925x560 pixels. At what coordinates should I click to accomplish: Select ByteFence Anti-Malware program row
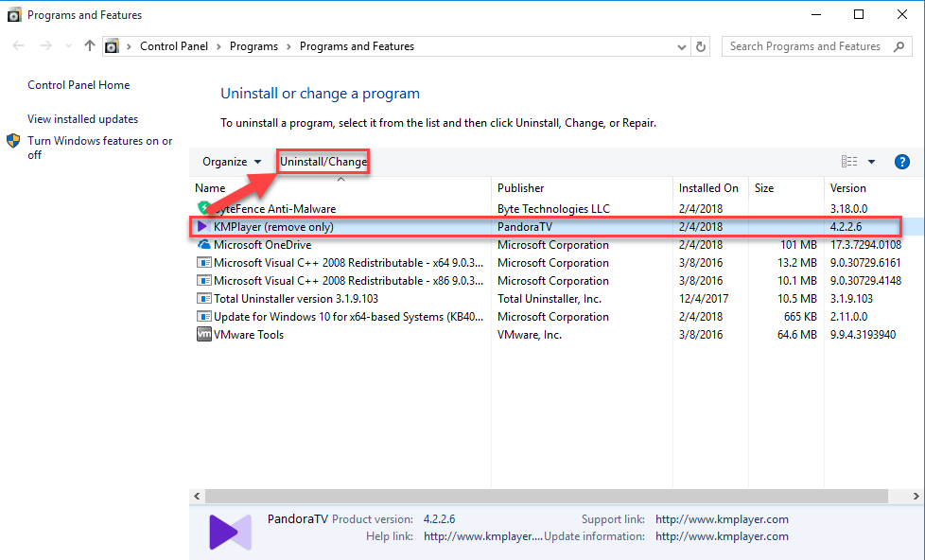point(555,208)
